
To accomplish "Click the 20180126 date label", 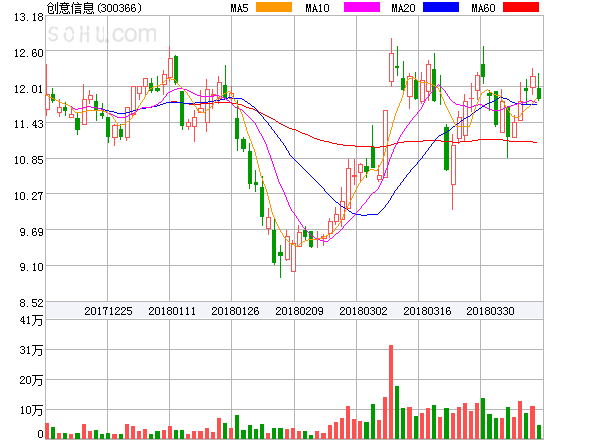I will coord(235,311).
